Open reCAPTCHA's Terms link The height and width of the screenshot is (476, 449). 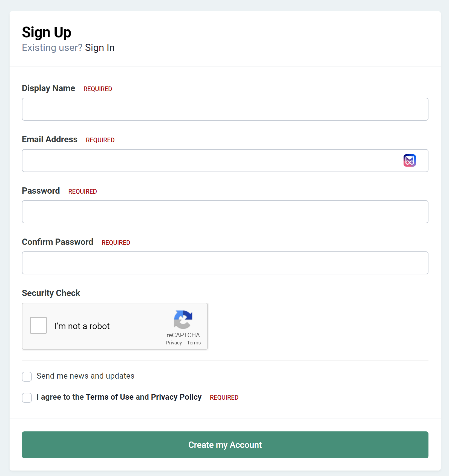[194, 343]
